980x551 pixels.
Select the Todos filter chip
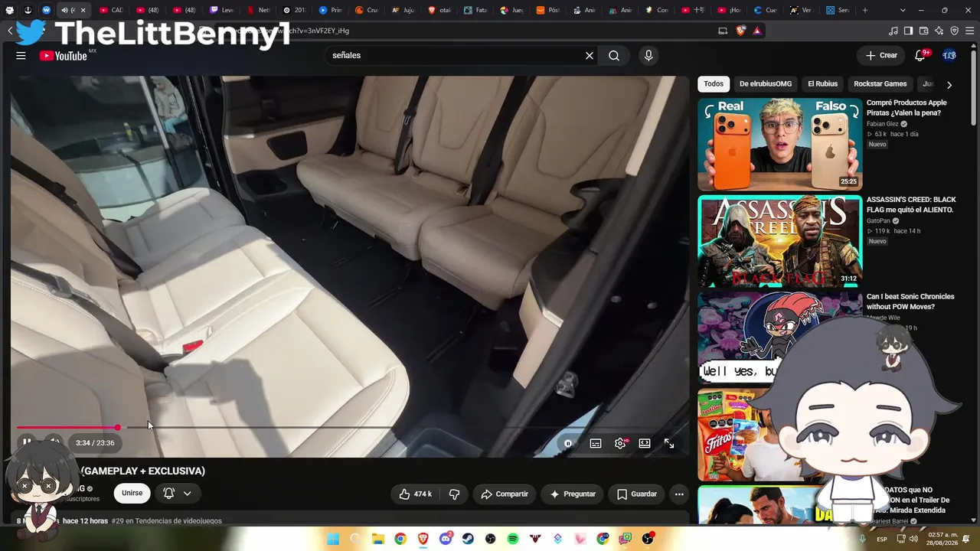(714, 84)
